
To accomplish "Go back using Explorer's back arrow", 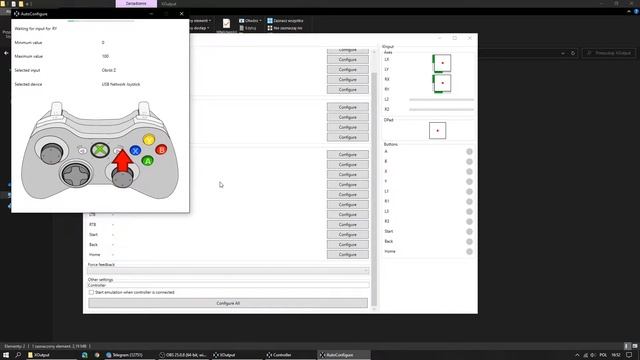I will click(6, 53).
